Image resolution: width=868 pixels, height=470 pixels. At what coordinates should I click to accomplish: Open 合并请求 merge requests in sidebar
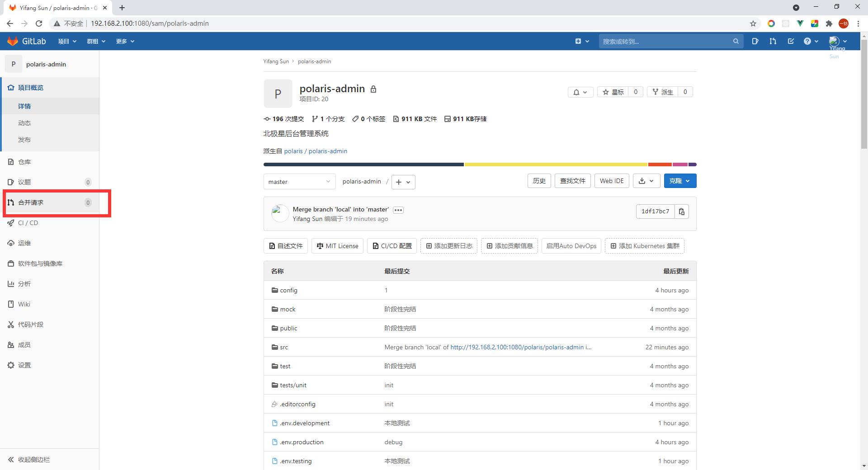[50, 202]
